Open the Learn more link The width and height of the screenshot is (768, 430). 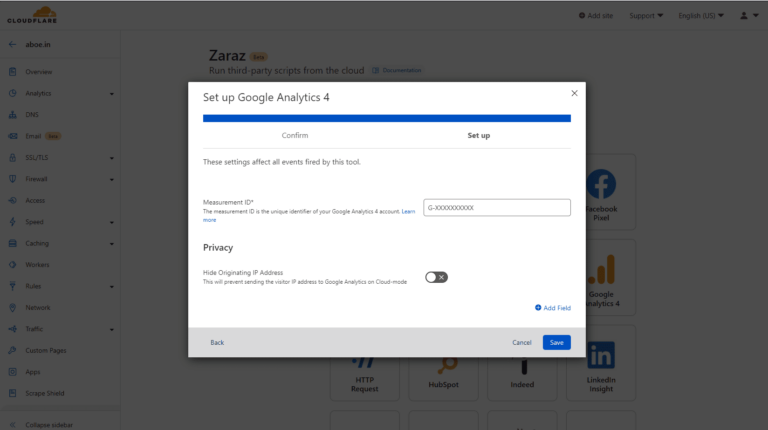408,212
